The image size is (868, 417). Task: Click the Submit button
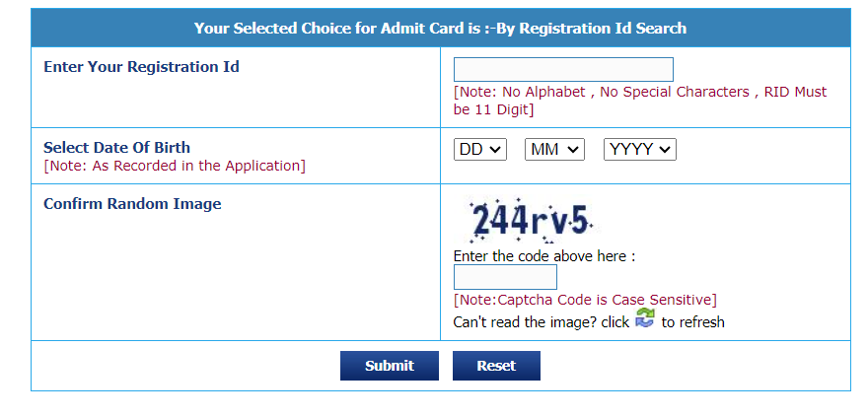[390, 366]
